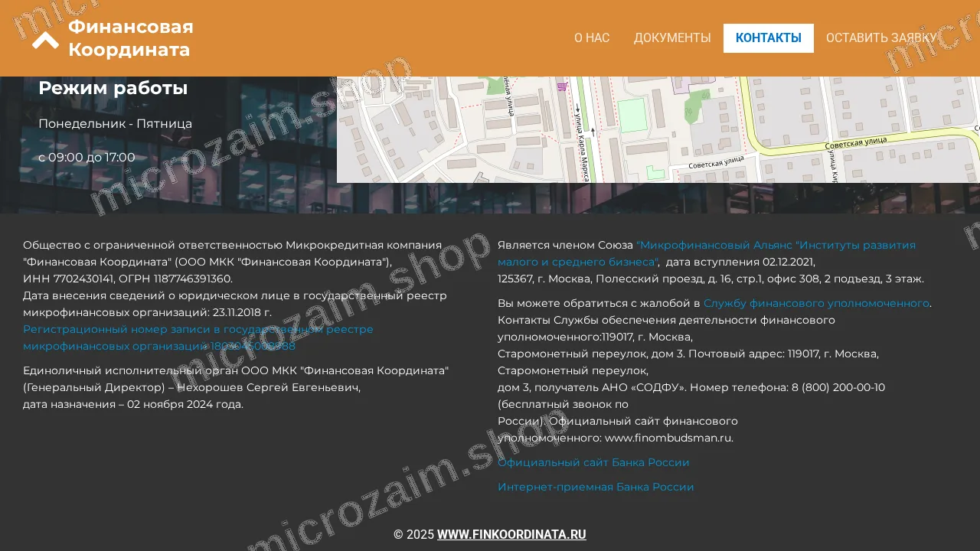Open the Микрофинансовый Альянс membership link
The image size is (980, 551).
[707, 253]
